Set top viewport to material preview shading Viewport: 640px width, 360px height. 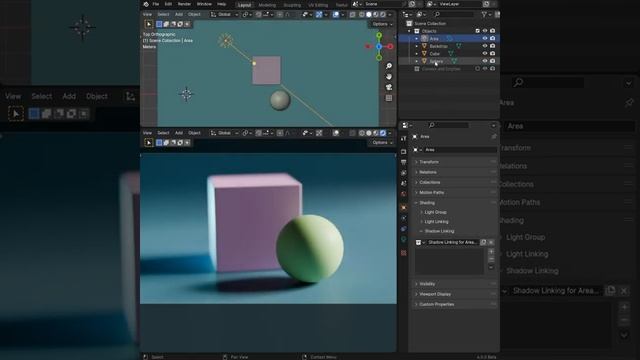tap(376, 14)
